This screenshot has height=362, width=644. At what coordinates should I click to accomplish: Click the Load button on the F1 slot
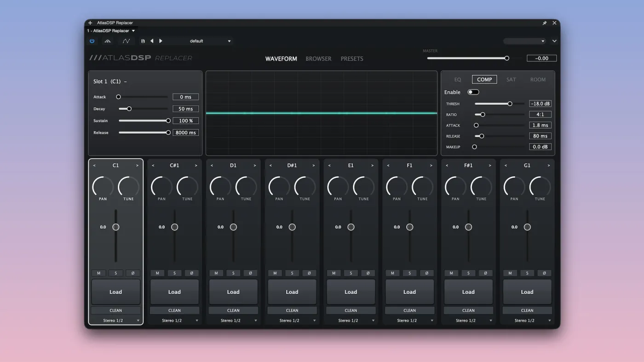(x=409, y=292)
